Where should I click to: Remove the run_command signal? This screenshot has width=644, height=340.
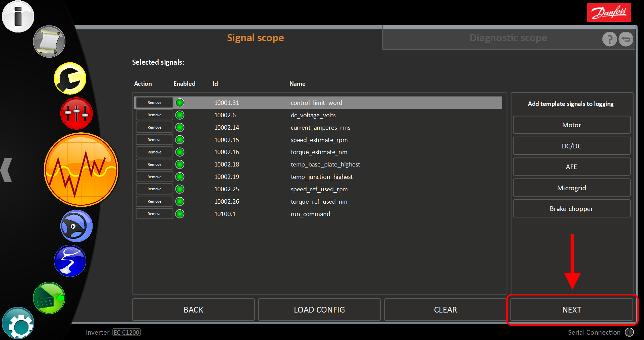click(154, 214)
